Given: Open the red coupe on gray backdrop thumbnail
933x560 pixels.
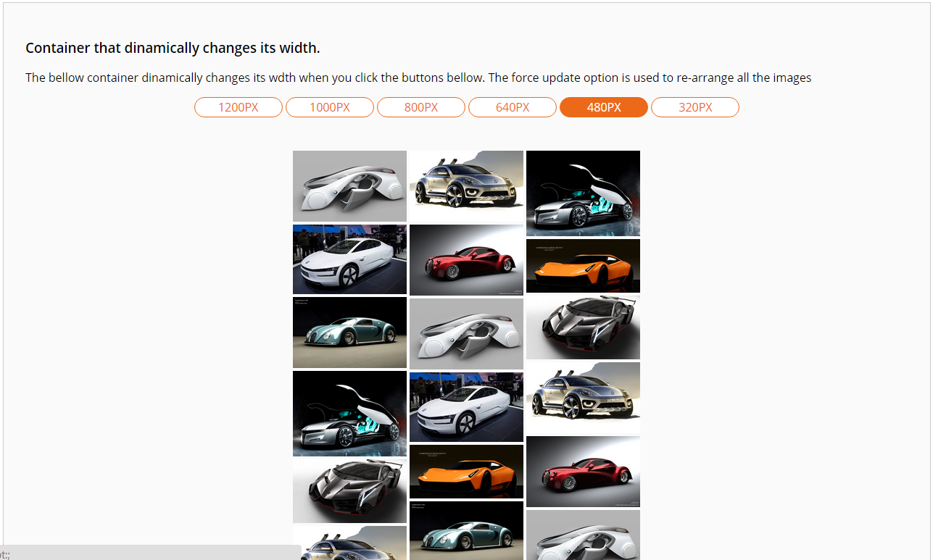Looking at the screenshot, I should pyautogui.click(x=583, y=471).
